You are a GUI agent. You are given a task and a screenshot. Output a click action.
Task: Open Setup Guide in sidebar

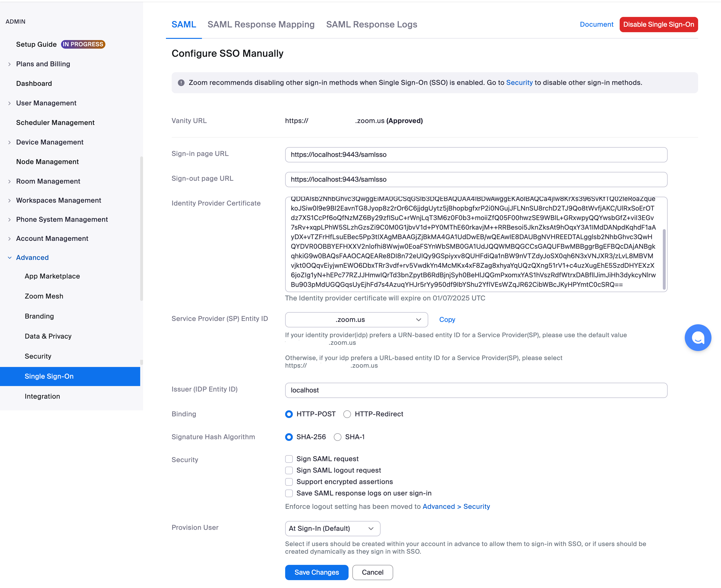point(36,44)
